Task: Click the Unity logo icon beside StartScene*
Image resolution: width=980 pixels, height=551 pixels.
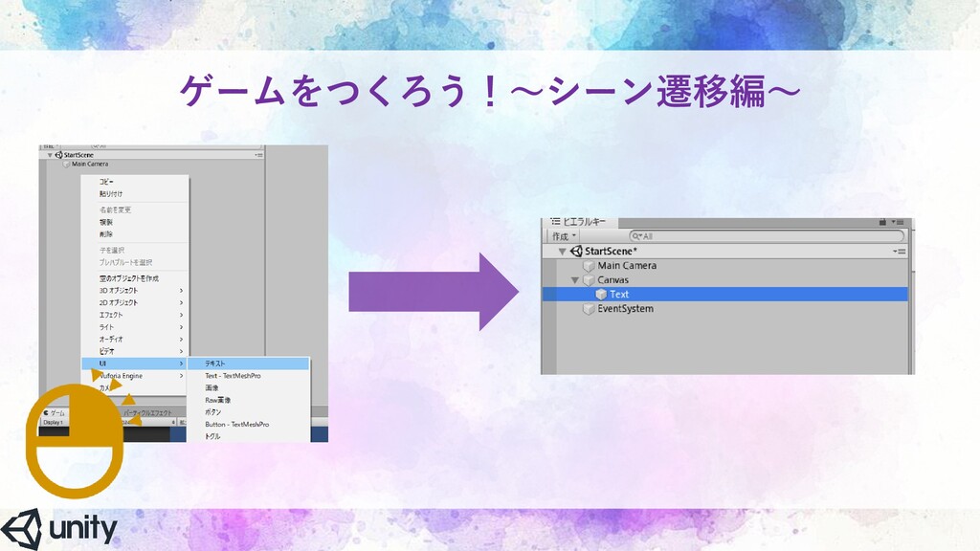Action: point(575,252)
